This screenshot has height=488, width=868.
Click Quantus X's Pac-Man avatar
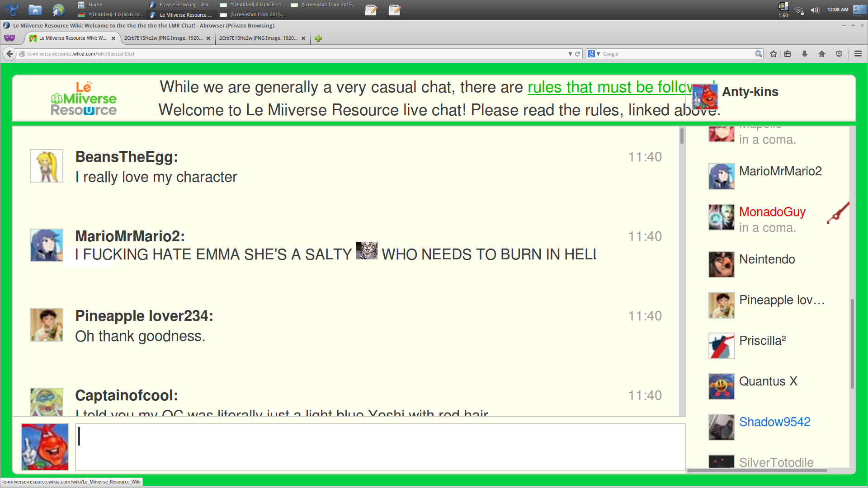[x=722, y=386]
